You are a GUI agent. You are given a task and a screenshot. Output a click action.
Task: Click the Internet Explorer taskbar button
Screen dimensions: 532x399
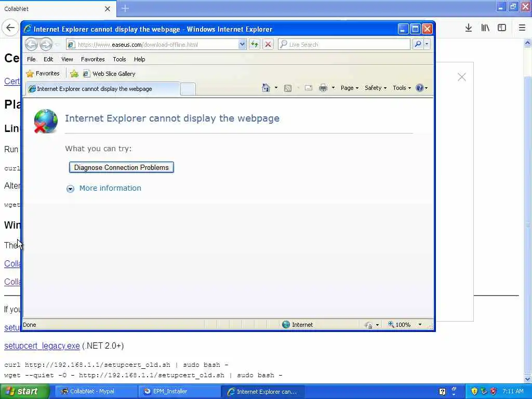(x=263, y=392)
